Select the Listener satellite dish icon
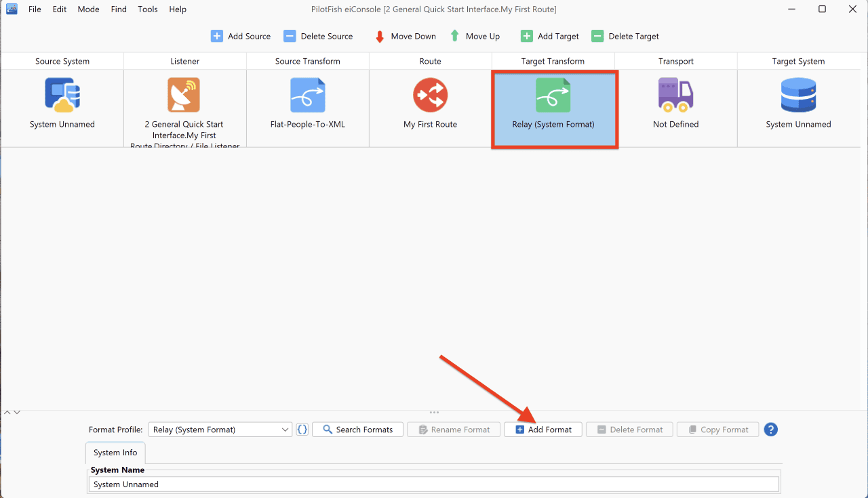This screenshot has height=498, width=868. pyautogui.click(x=184, y=95)
